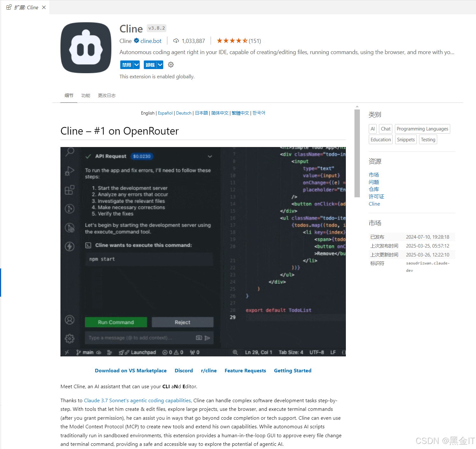The height and width of the screenshot is (449, 476).
Task: Click the verified publisher badge
Action: 136,40
